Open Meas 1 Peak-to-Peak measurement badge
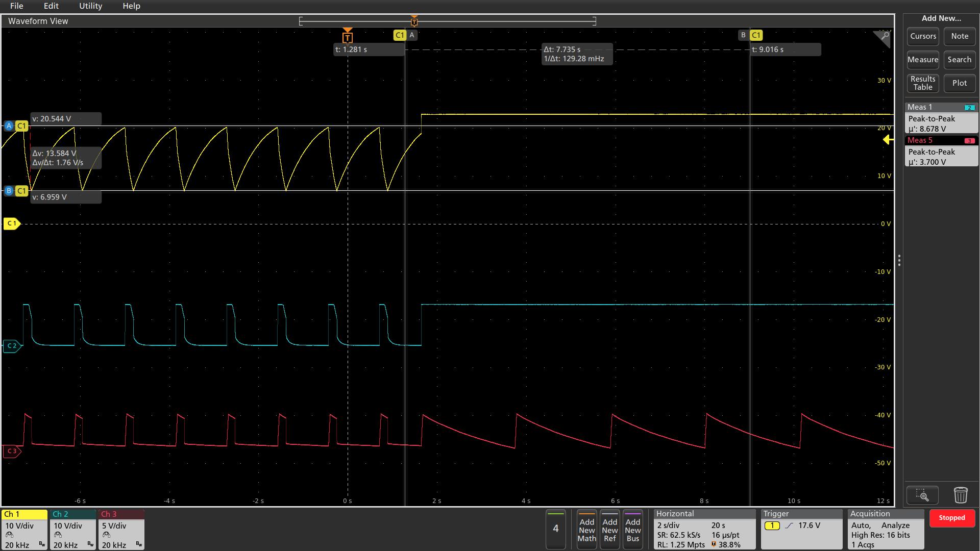 click(941, 118)
